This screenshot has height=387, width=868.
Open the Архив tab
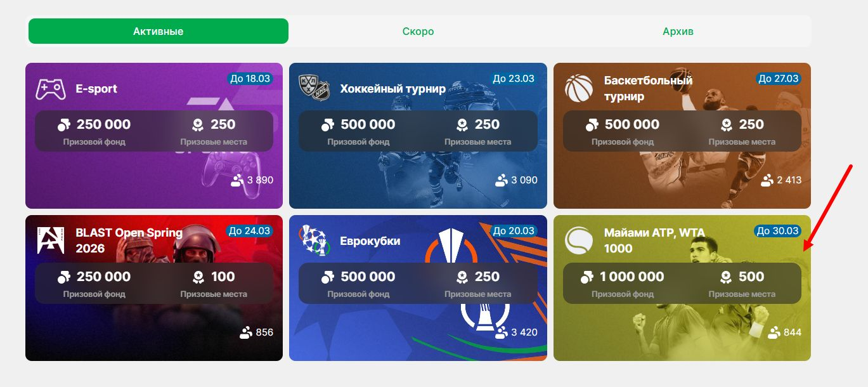(678, 31)
